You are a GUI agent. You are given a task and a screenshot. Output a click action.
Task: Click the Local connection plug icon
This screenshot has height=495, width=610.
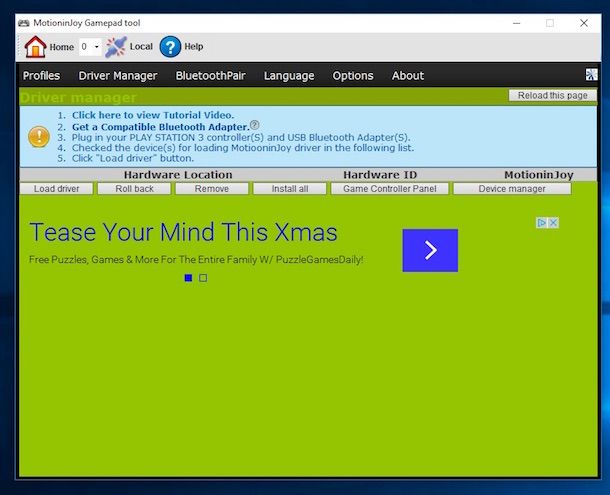(116, 47)
